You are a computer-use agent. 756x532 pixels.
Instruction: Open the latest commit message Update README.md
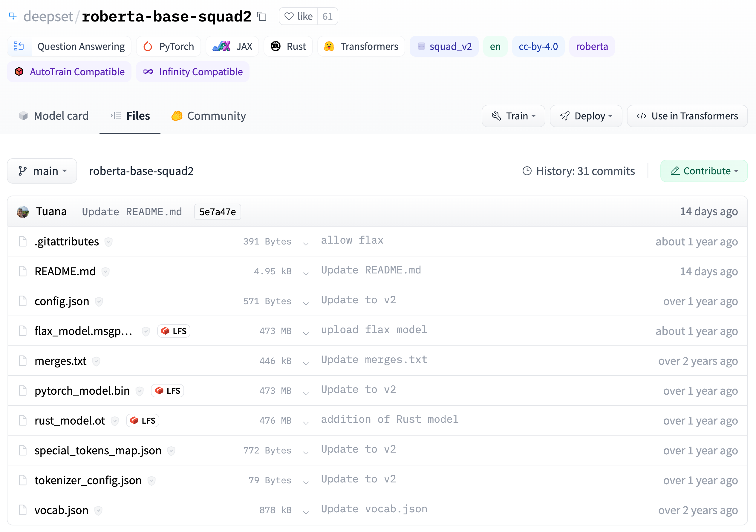pos(132,212)
